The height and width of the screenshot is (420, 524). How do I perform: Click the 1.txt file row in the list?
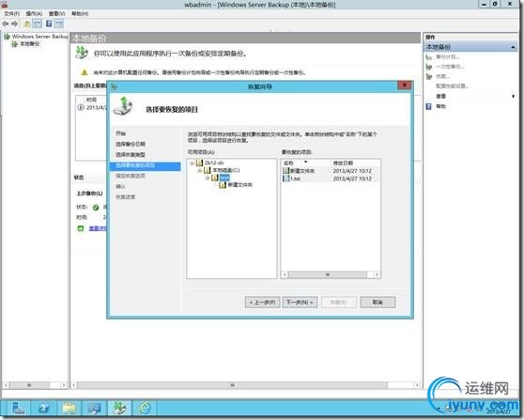coord(331,179)
